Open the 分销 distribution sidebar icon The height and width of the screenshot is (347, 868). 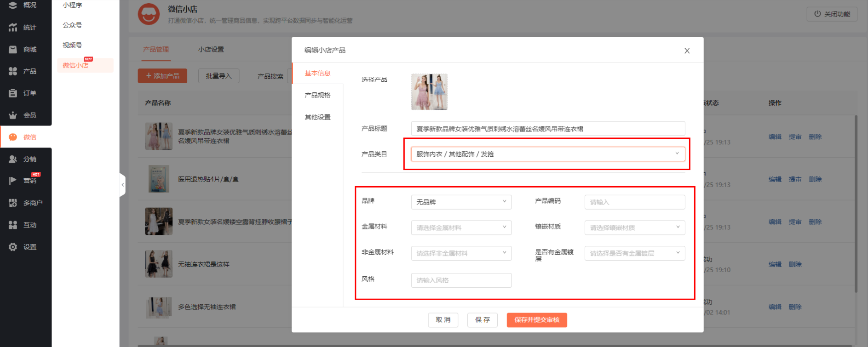[x=13, y=159]
